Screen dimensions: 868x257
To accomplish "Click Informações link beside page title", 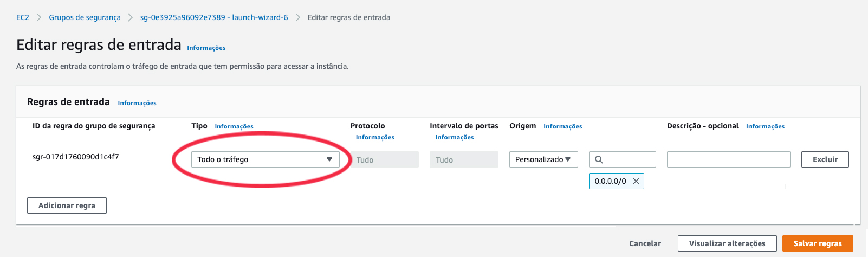I will point(206,48).
